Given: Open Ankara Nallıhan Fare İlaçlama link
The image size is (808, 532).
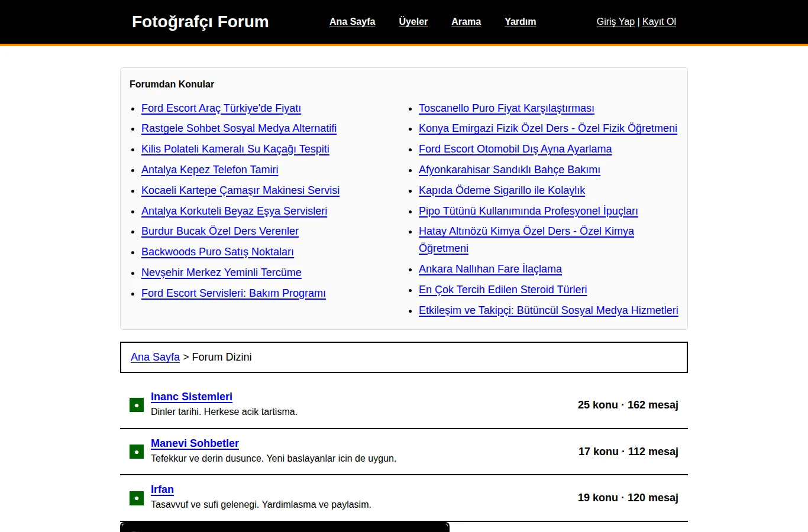Looking at the screenshot, I should click(x=490, y=269).
